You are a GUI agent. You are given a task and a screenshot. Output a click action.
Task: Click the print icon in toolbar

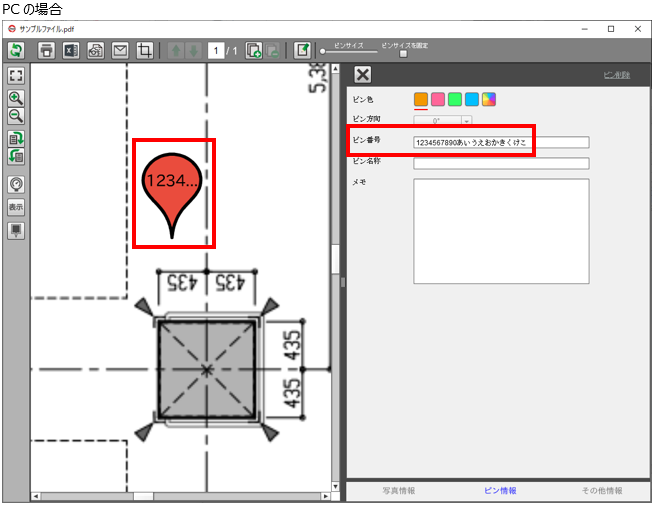(x=46, y=50)
